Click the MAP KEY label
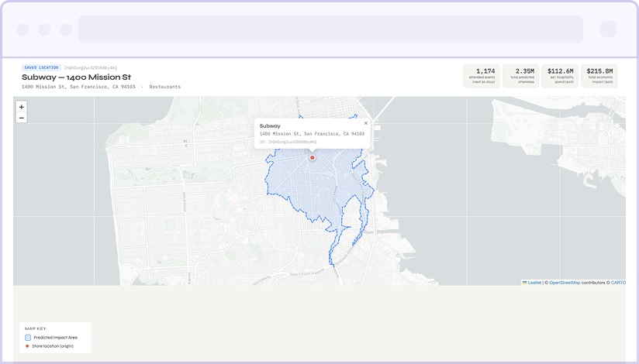 [x=36, y=328]
